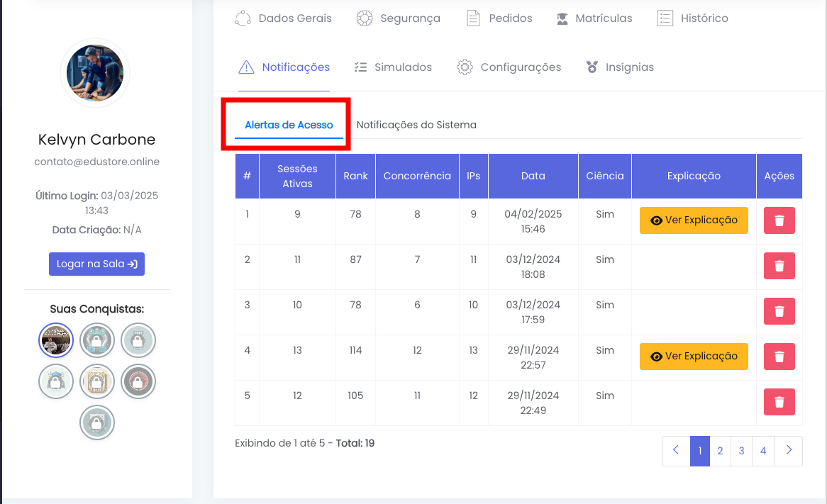Open Configurações gear tab
Viewport: 827px width, 504px height.
(x=509, y=67)
